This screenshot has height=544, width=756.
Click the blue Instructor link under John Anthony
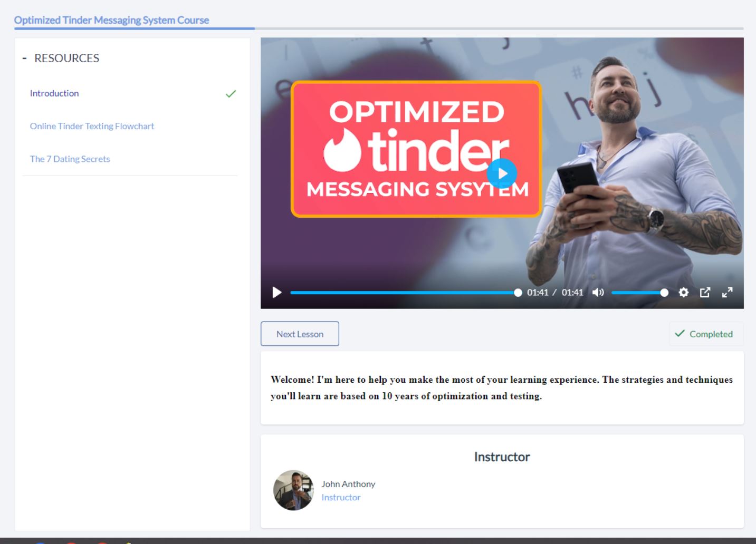[341, 497]
